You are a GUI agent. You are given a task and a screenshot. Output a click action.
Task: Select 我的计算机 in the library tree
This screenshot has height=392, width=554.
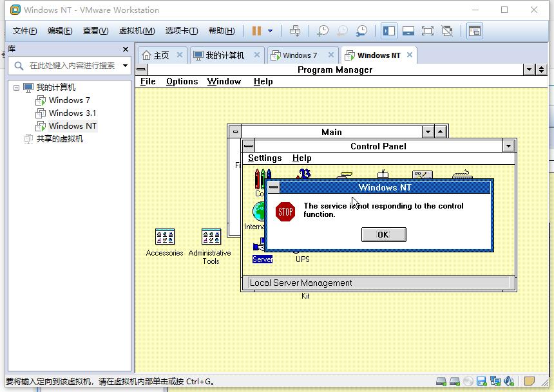click(56, 88)
